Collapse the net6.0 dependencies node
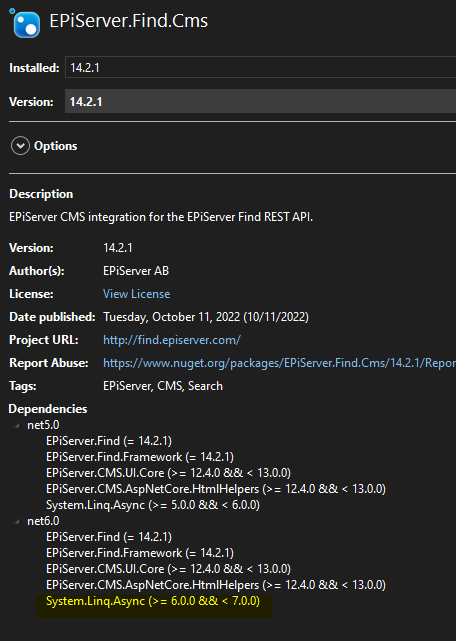The image size is (456, 641). coord(17,522)
